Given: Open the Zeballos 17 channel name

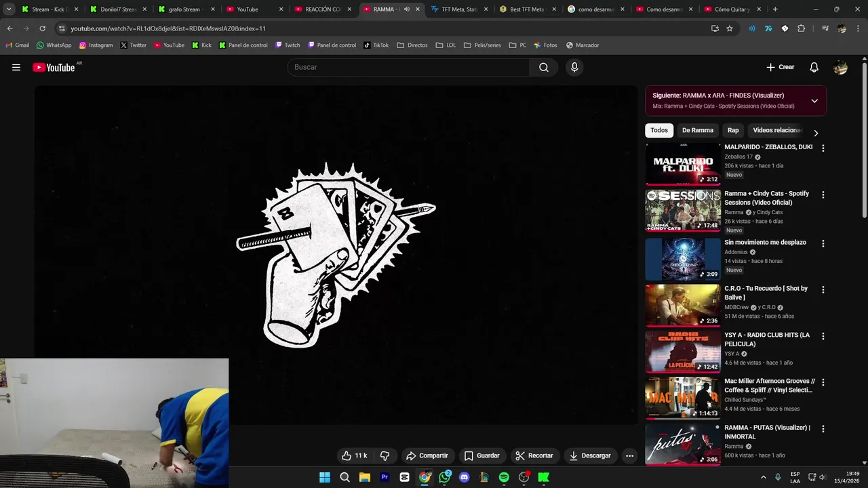Looking at the screenshot, I should tap(738, 157).
